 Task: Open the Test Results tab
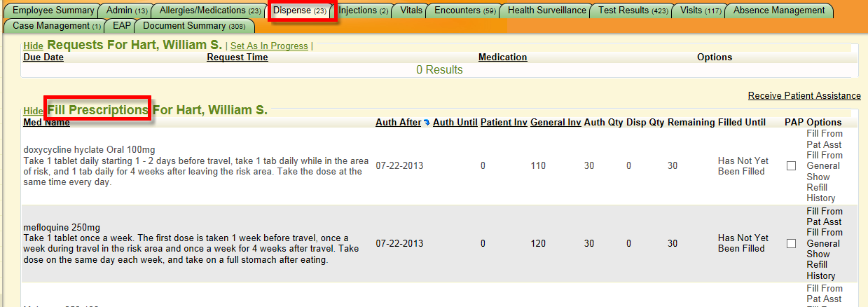pos(633,11)
